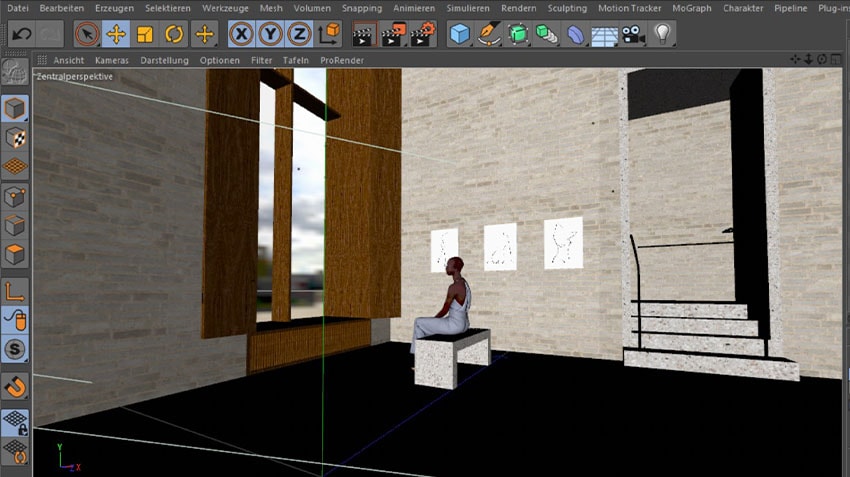The image size is (850, 477).
Task: Enable the Axis mode icon
Action: coord(15,292)
